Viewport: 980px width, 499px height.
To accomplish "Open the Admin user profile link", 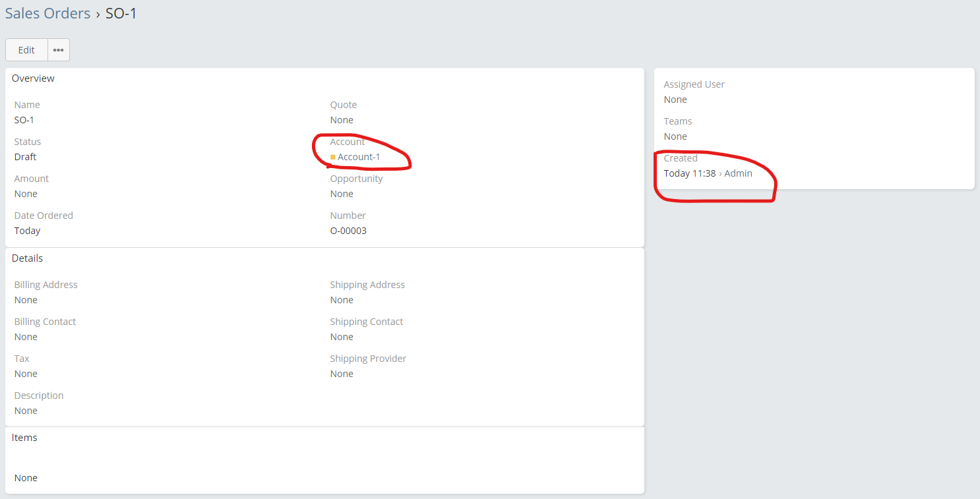I will [738, 173].
